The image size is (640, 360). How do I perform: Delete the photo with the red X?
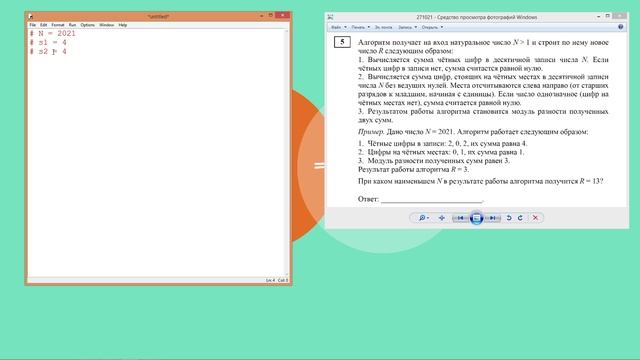536,218
